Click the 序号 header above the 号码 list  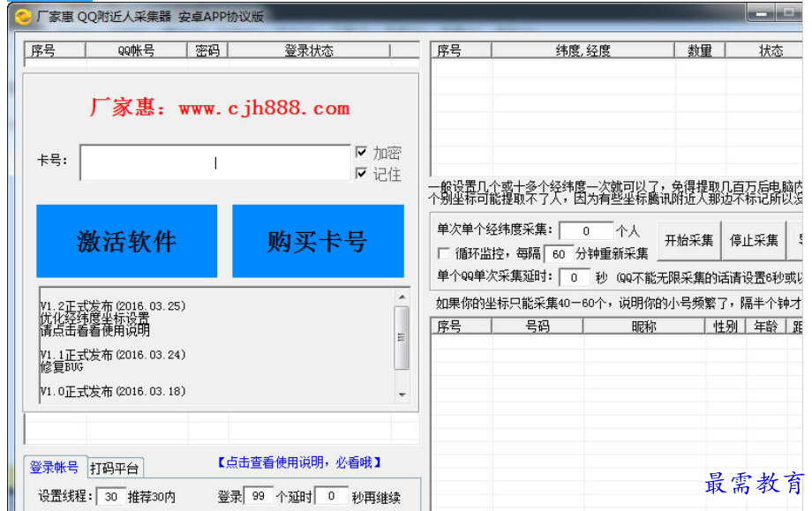pyautogui.click(x=461, y=327)
